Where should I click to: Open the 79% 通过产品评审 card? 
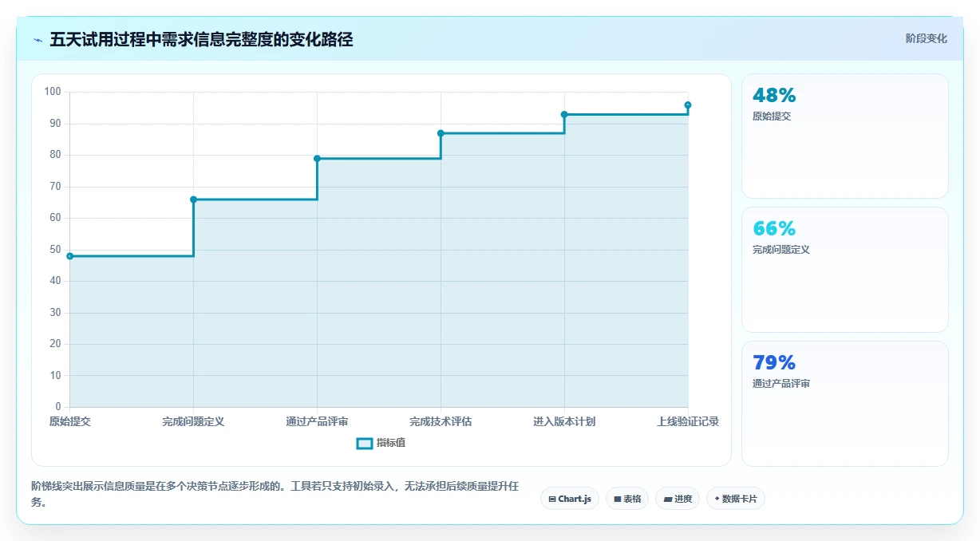pyautogui.click(x=845, y=404)
